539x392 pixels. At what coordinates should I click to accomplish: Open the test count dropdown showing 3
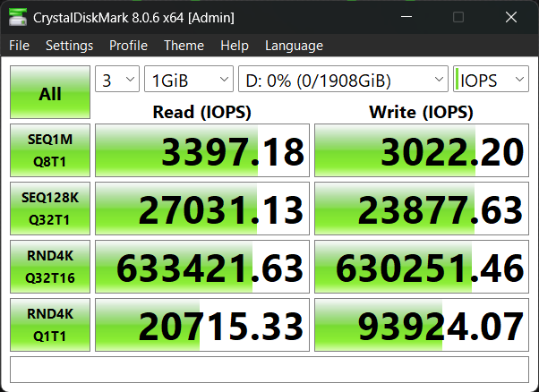(x=117, y=81)
